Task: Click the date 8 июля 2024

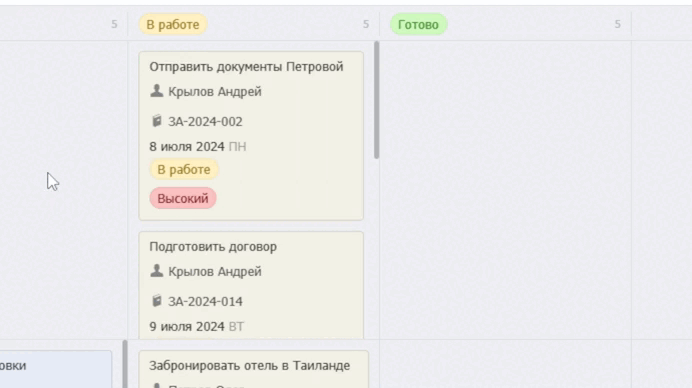Action: pyautogui.click(x=187, y=147)
